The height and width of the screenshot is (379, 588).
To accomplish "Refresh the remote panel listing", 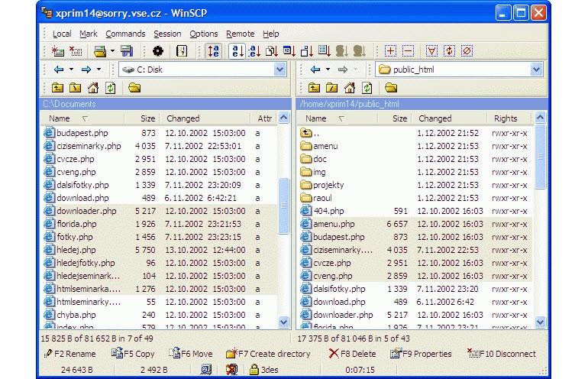I will 367,88.
